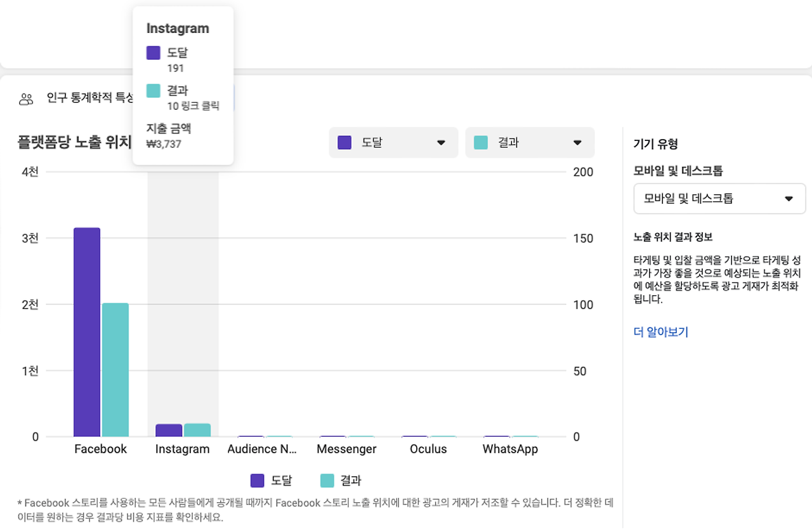This screenshot has height=532, width=812.
Task: Click teal swatch in 결과 dropdown
Action: click(x=481, y=142)
